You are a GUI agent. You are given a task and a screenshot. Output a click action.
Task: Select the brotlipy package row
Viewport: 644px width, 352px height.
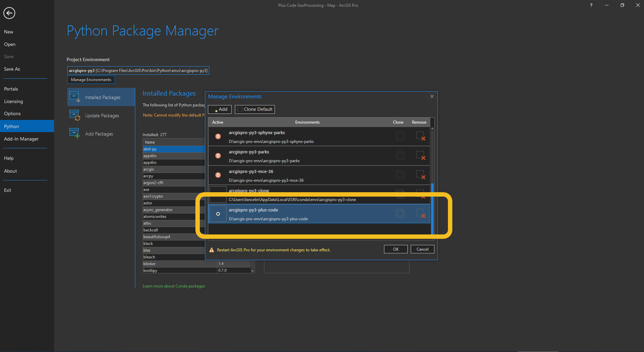197,271
